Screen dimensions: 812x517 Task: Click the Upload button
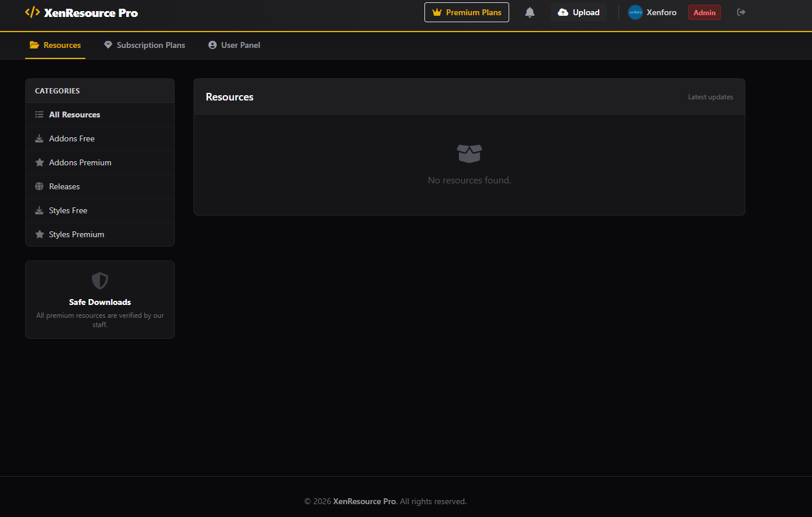(x=579, y=12)
